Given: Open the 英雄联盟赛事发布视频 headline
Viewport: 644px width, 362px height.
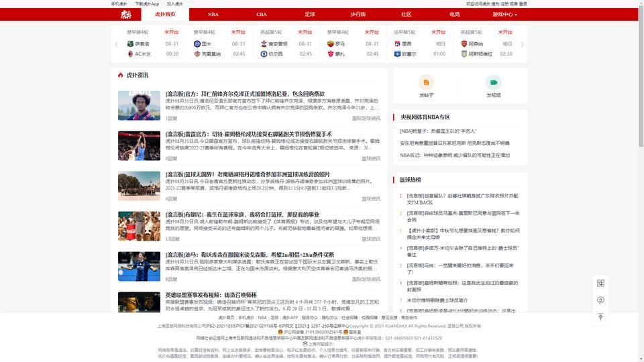Looking at the screenshot, I should tap(211, 295).
